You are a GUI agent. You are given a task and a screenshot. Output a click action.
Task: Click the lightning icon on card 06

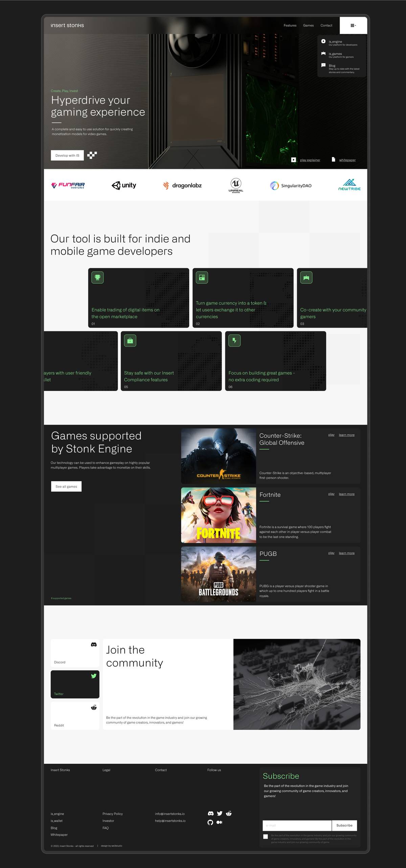pyautogui.click(x=234, y=341)
